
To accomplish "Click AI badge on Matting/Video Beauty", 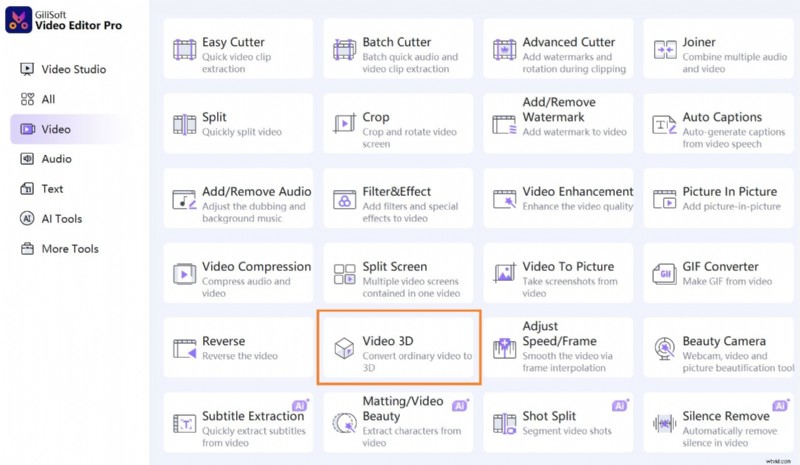I will (460, 405).
